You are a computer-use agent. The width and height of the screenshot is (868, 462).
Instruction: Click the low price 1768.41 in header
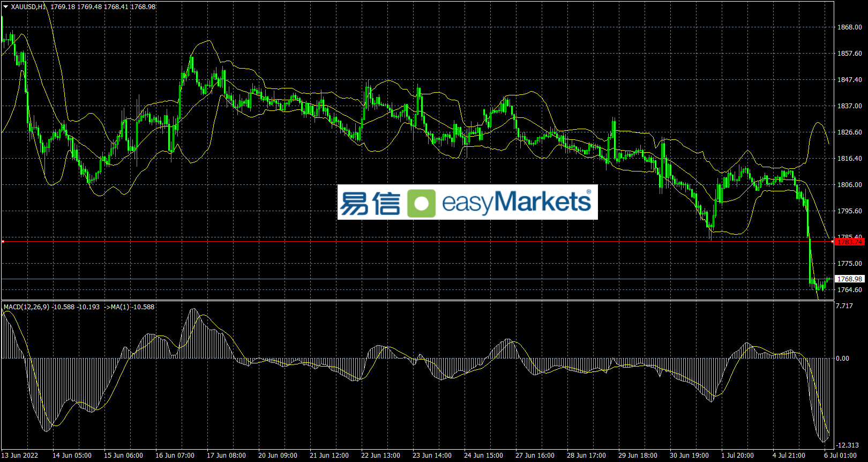point(116,7)
